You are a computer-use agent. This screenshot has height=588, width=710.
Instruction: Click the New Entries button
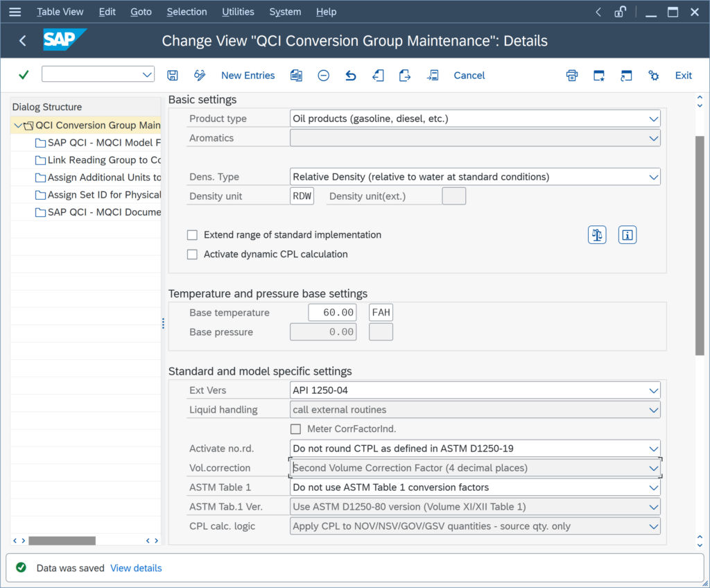pyautogui.click(x=248, y=75)
